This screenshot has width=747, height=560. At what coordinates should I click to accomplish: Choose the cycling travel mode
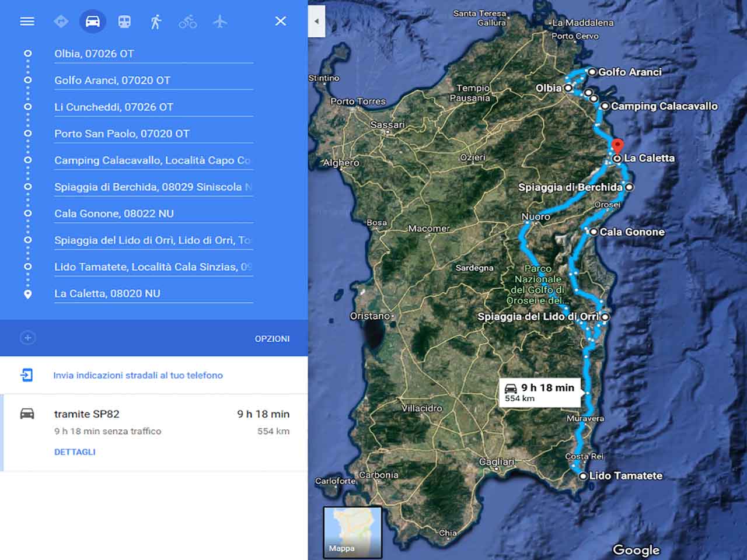(187, 22)
